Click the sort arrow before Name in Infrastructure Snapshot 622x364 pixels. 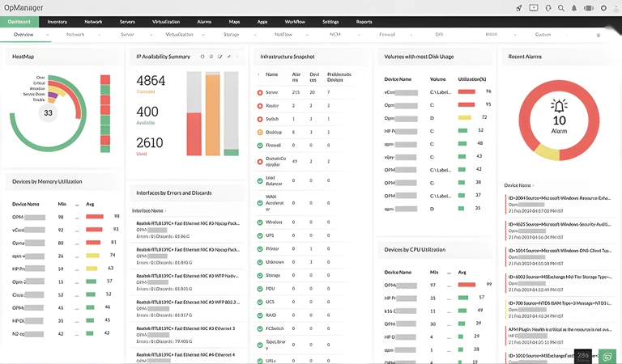(258, 74)
